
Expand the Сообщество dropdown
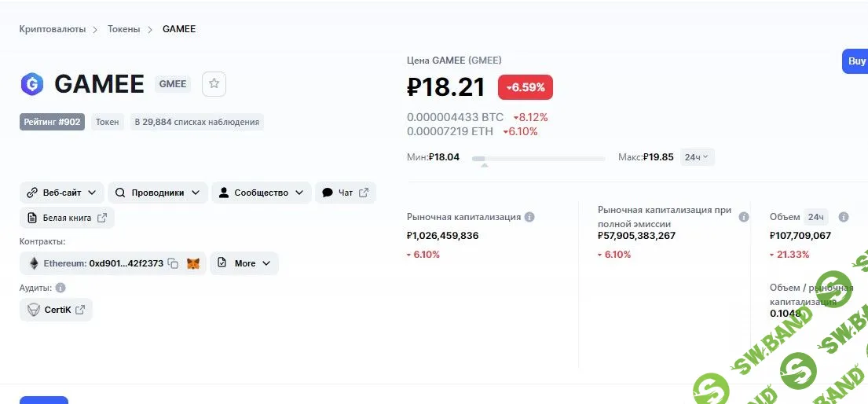[x=261, y=193]
